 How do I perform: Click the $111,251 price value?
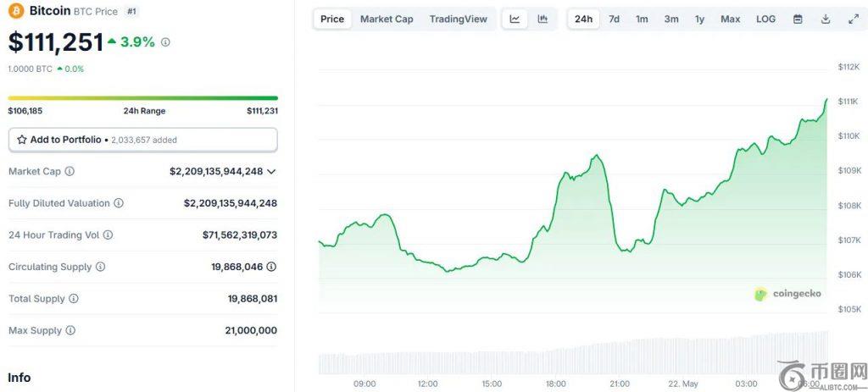[55, 42]
